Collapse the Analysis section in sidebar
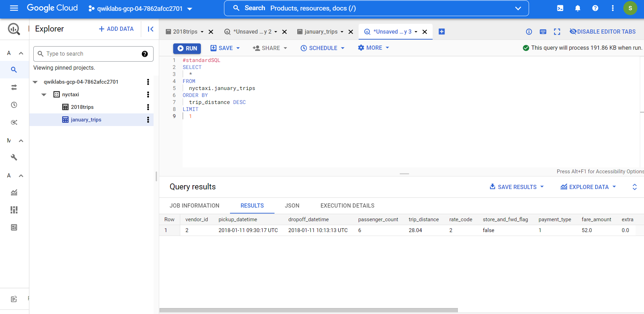Screen dimensions: 644x314 coord(21,53)
